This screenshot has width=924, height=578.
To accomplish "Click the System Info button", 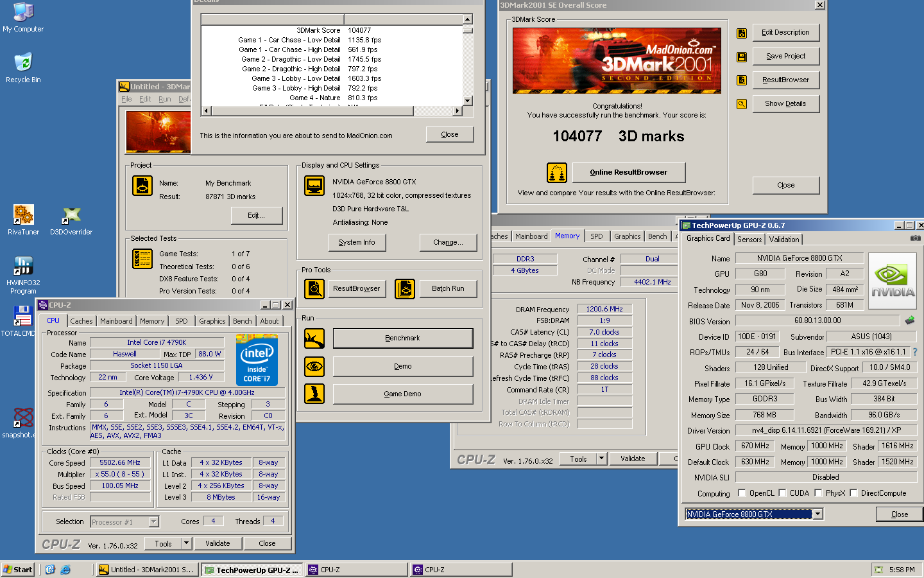I will 357,242.
